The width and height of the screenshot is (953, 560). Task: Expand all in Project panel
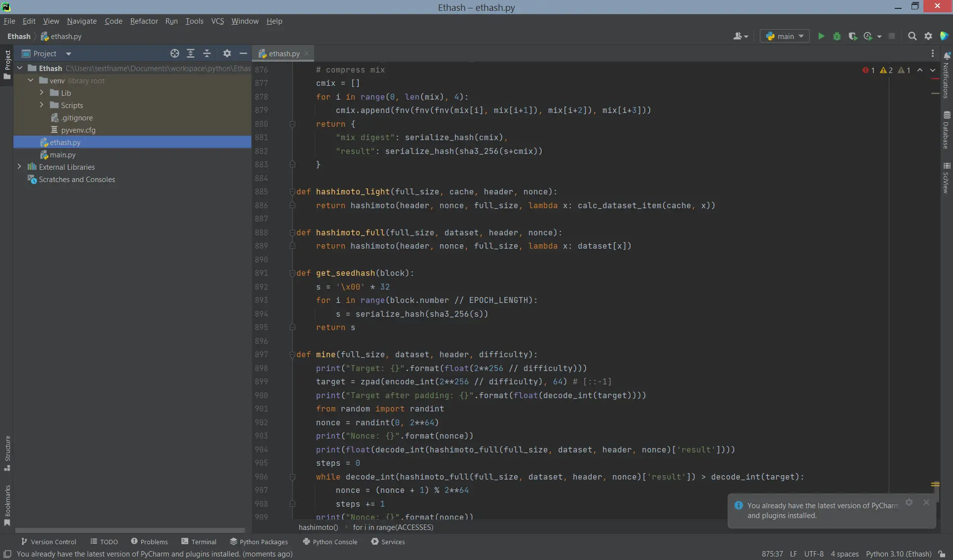191,53
